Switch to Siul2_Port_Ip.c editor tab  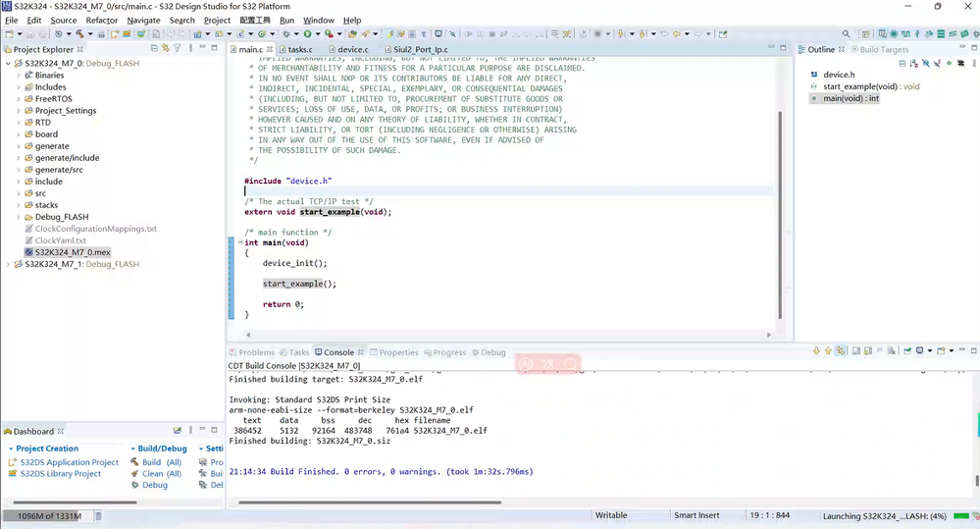420,49
